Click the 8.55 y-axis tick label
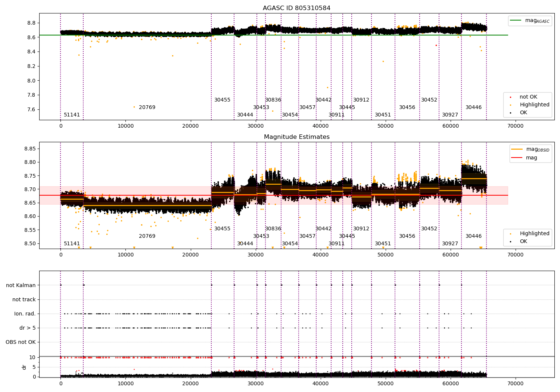This screenshot has width=560, height=392. coord(29,230)
